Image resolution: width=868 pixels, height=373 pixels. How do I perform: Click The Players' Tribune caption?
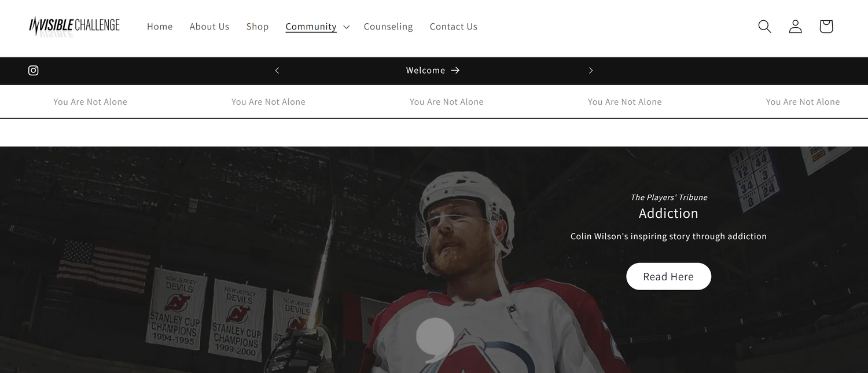tap(668, 198)
